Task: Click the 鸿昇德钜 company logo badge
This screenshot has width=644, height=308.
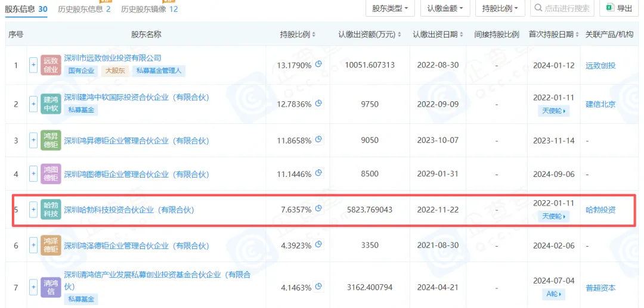Action: click(51, 141)
